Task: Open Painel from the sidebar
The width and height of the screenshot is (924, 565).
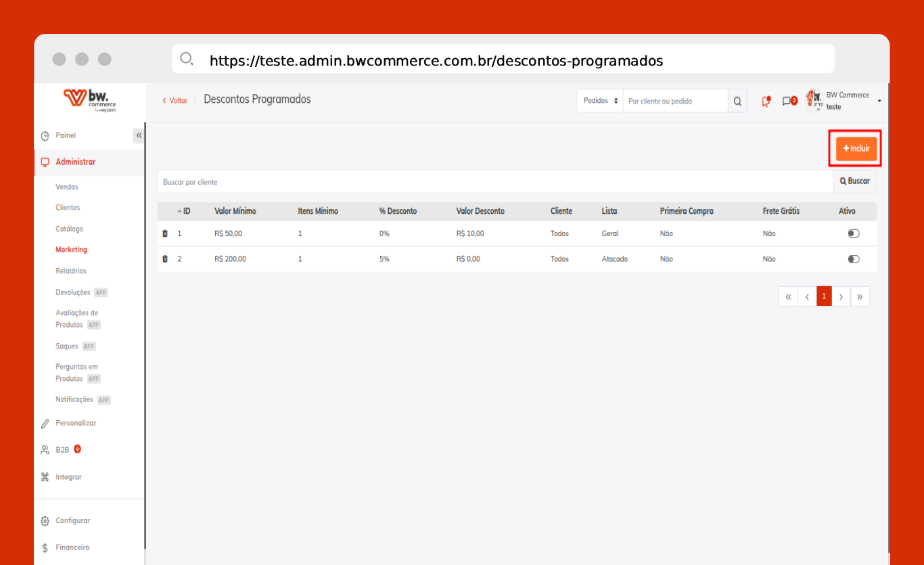Action: (x=66, y=135)
